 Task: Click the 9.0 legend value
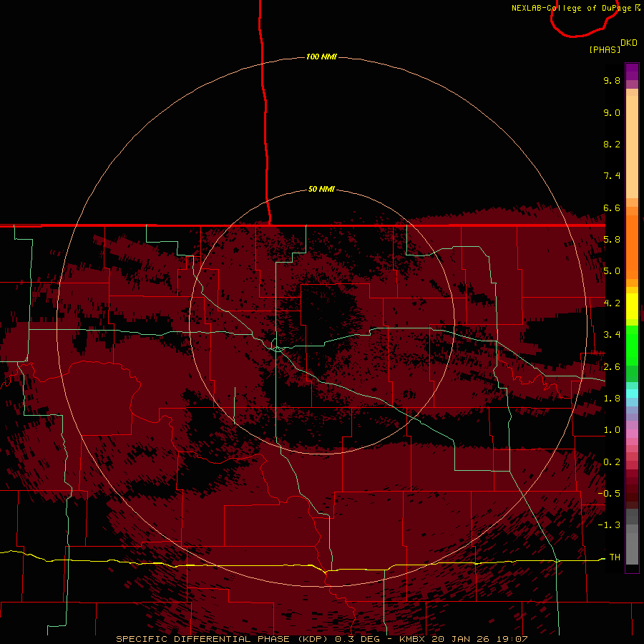pos(612,112)
